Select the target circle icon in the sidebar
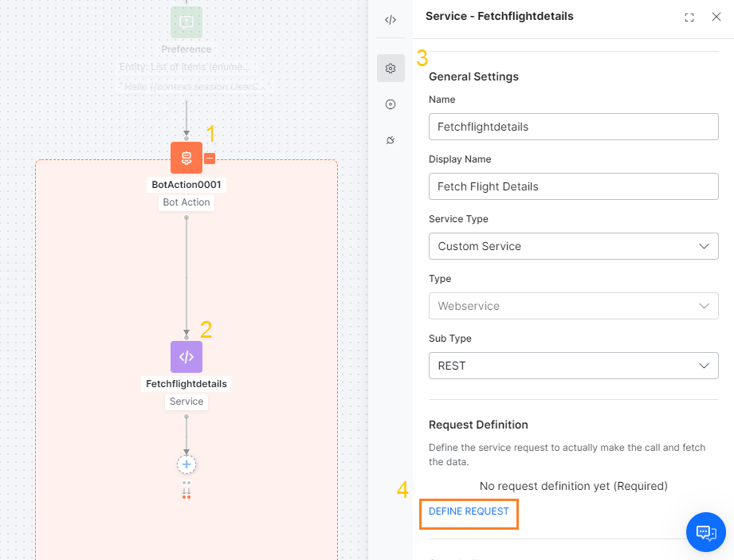This screenshot has width=734, height=560. point(390,104)
